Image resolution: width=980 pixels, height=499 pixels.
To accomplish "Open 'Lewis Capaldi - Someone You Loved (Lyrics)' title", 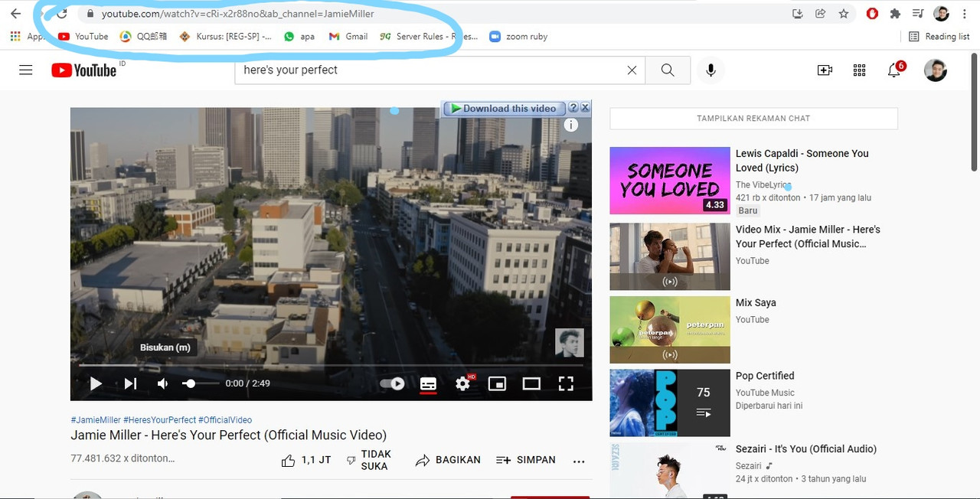I will [x=802, y=161].
